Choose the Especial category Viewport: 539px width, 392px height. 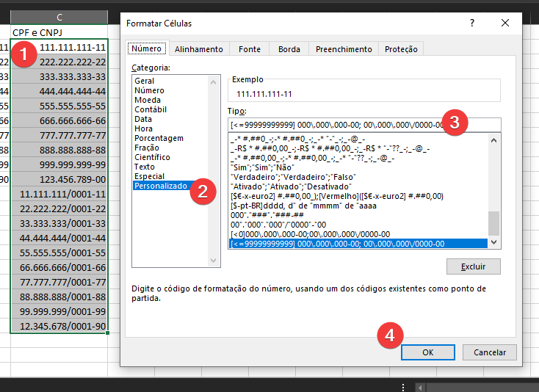point(170,176)
